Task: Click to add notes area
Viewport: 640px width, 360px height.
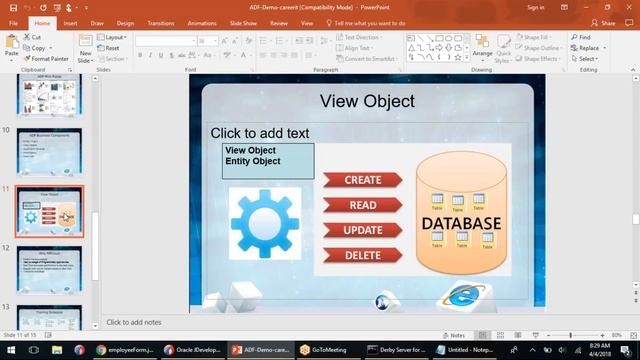Action: tap(134, 322)
